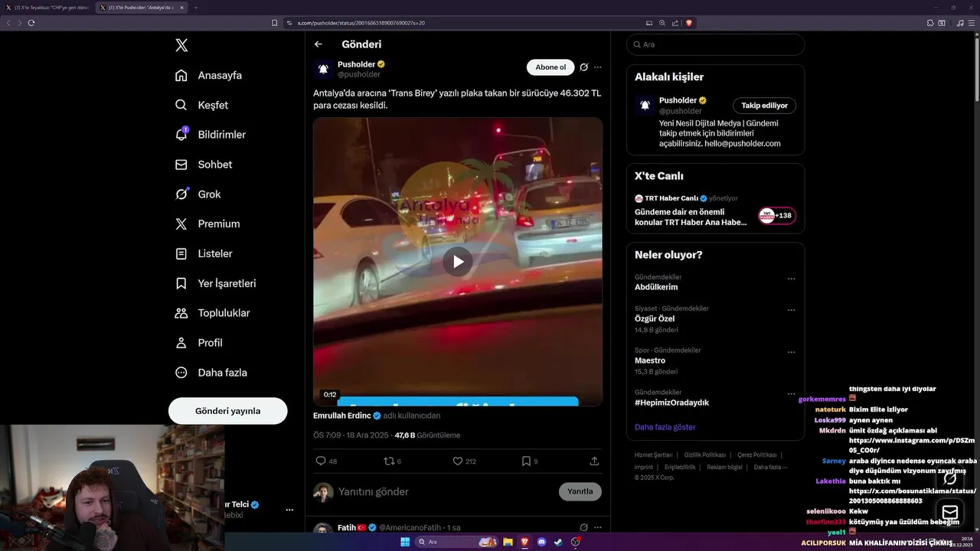The image size is (980, 551).
Task: Open the Hizmet Şartları footer link
Action: point(653,455)
